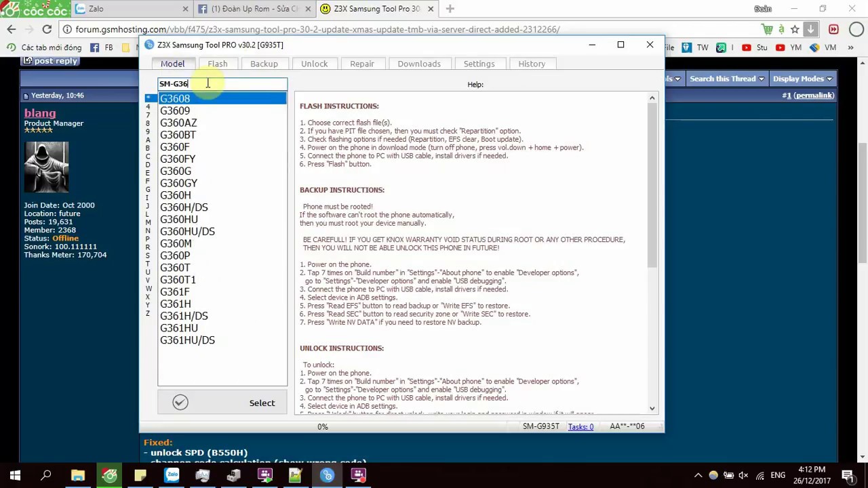This screenshot has height=488, width=868.
Task: Click the browser back arrow
Action: click(12, 29)
